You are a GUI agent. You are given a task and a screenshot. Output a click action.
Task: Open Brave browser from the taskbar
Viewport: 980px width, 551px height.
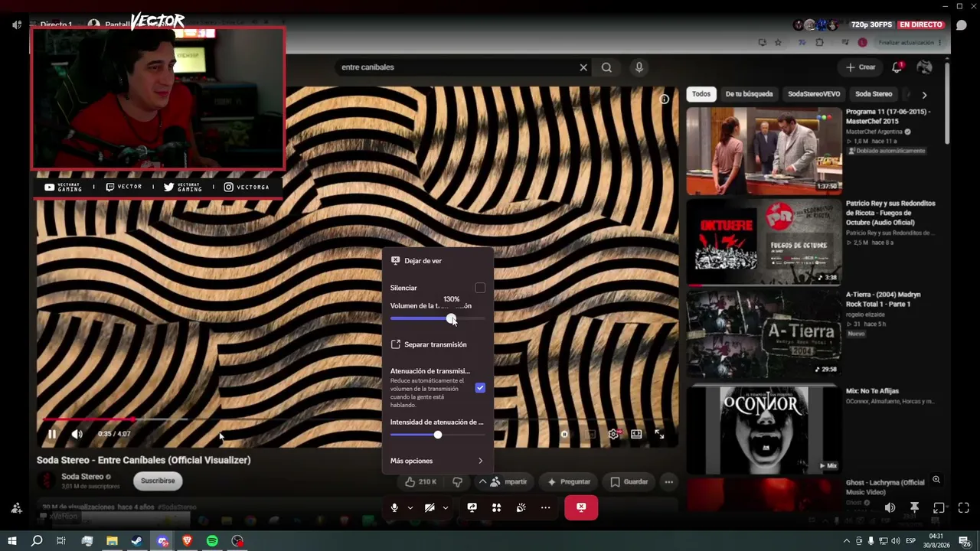click(188, 541)
